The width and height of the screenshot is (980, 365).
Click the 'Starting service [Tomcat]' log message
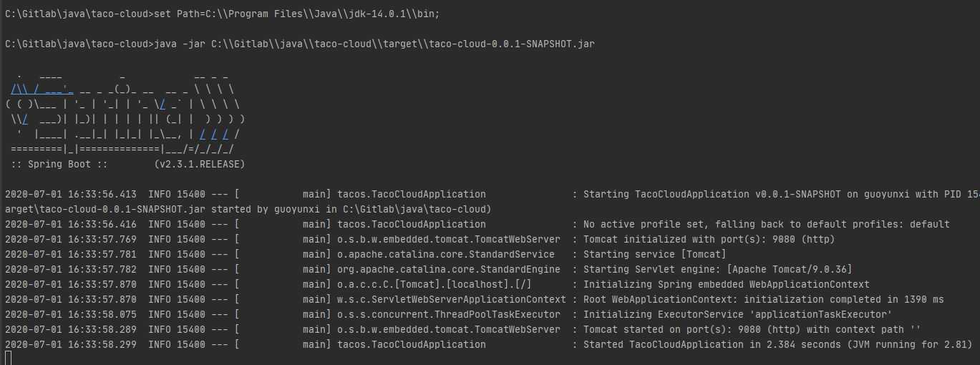click(x=654, y=254)
